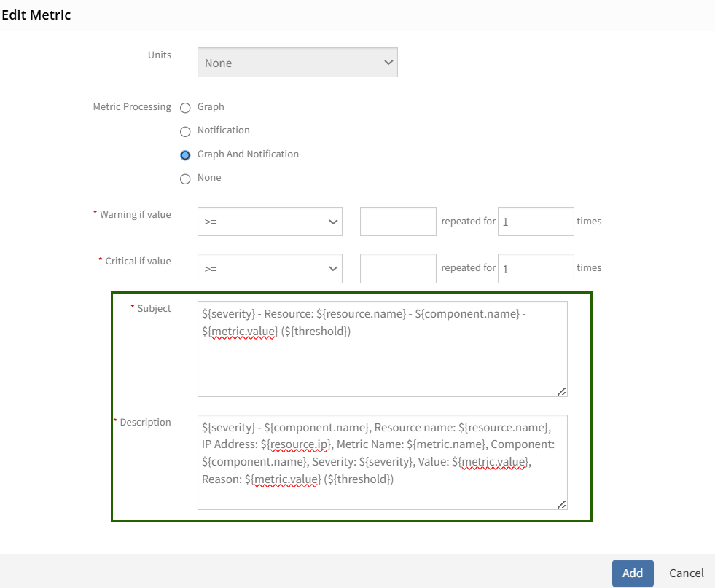Focus the Warning repeated for times field
This screenshot has width=715, height=588.
(x=536, y=222)
